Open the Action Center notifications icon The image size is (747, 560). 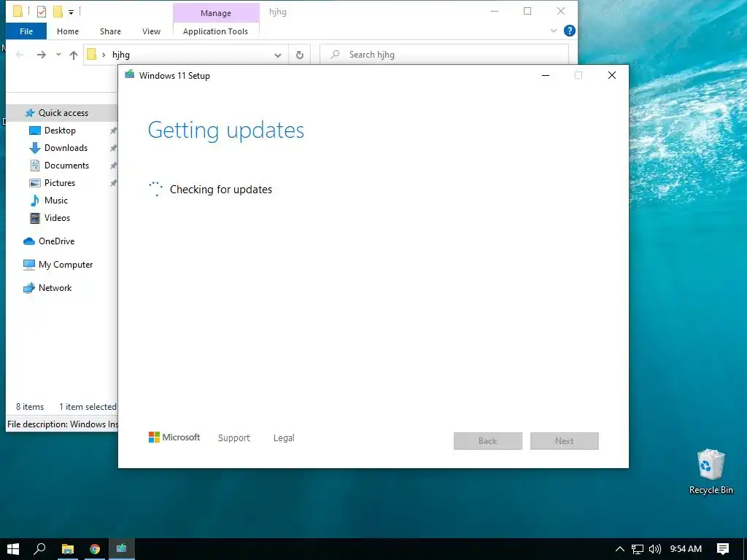tap(723, 549)
